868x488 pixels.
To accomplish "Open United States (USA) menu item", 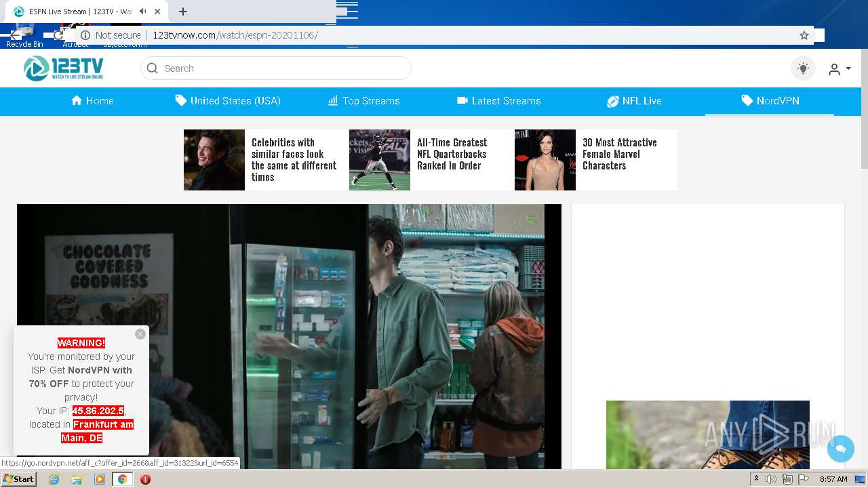I will click(228, 101).
